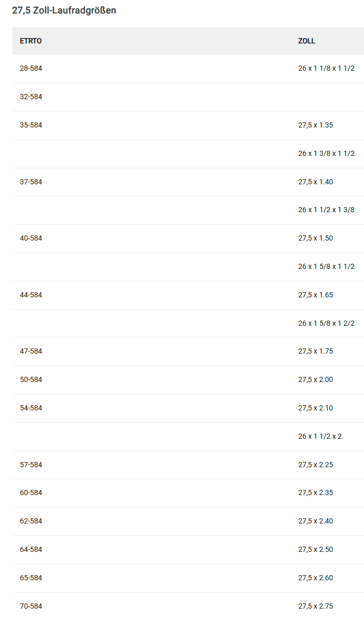364x620 pixels.
Task: Select the 27,5 x 1.35 cell
Action: (x=315, y=125)
